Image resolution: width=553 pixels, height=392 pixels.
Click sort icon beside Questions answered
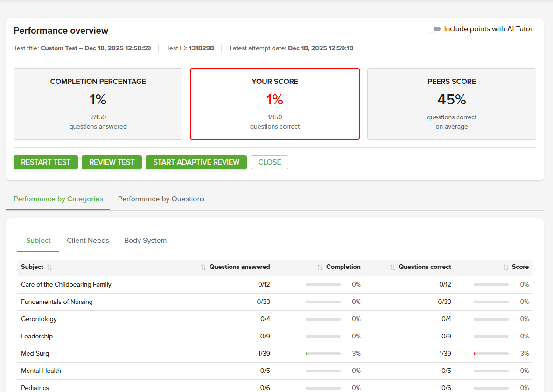pyautogui.click(x=203, y=268)
